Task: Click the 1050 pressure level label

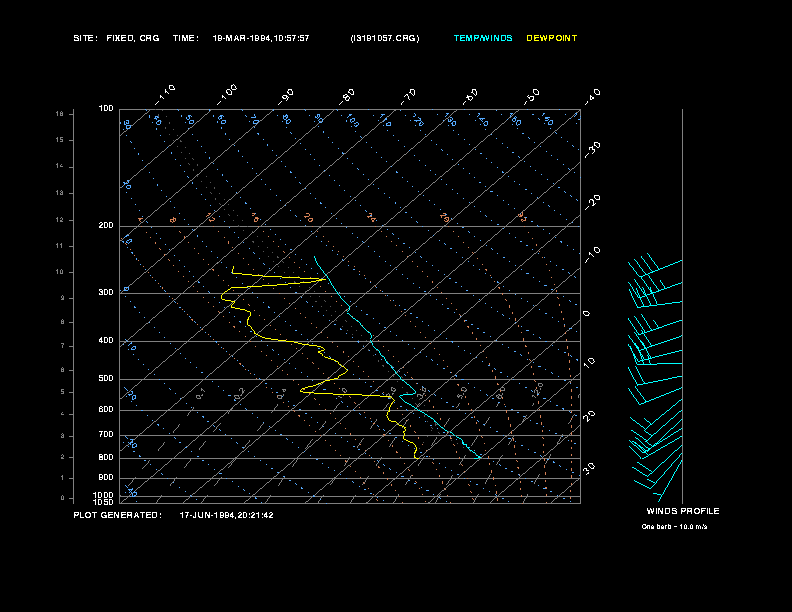Action: pos(104,502)
